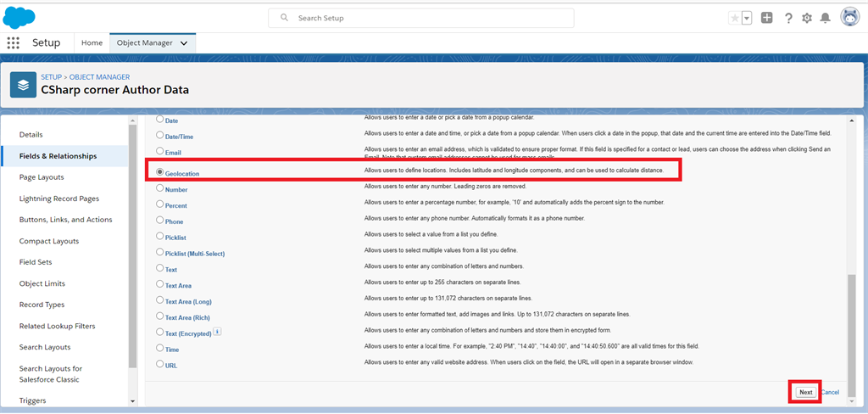The image size is (868, 414).
Task: Open the favorites list dropdown arrow
Action: [747, 19]
